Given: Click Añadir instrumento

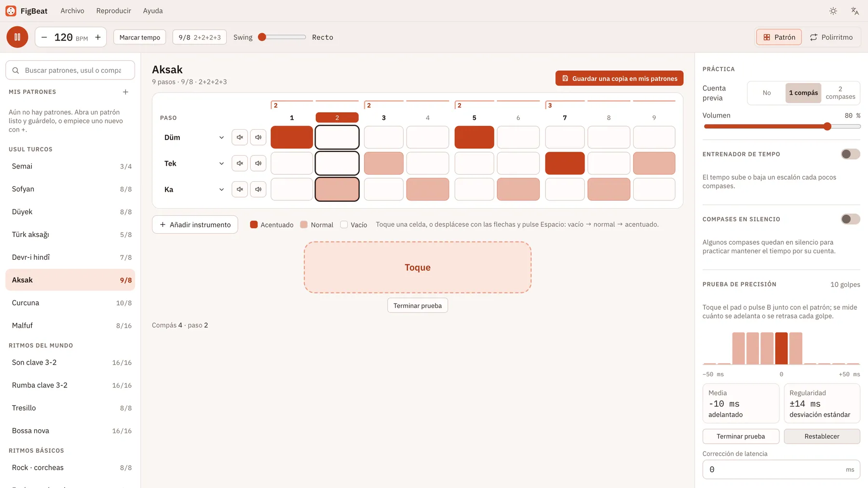Looking at the screenshot, I should [195, 224].
